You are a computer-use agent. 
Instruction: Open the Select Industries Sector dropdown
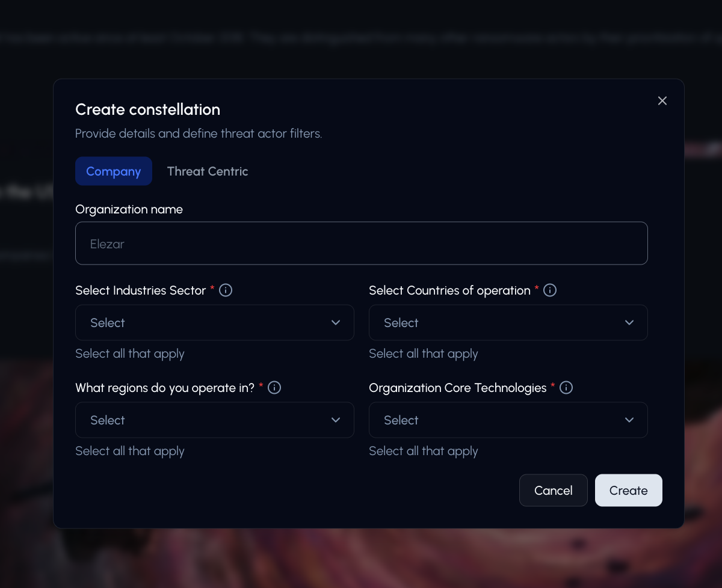tap(215, 323)
